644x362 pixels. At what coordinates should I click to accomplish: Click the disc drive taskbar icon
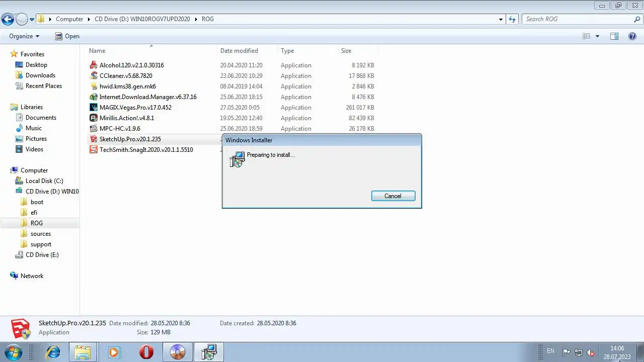pos(177,352)
